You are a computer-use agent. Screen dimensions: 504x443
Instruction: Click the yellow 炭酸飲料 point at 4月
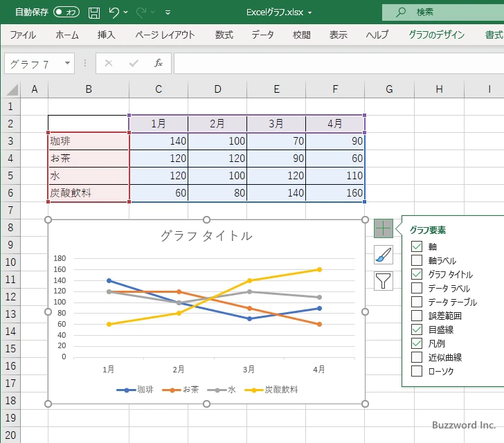pyautogui.click(x=319, y=270)
